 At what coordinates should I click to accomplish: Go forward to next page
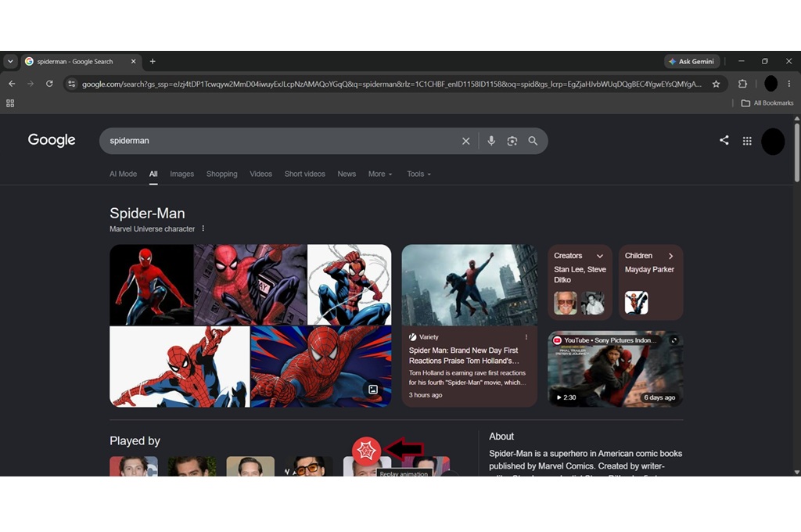(x=31, y=83)
